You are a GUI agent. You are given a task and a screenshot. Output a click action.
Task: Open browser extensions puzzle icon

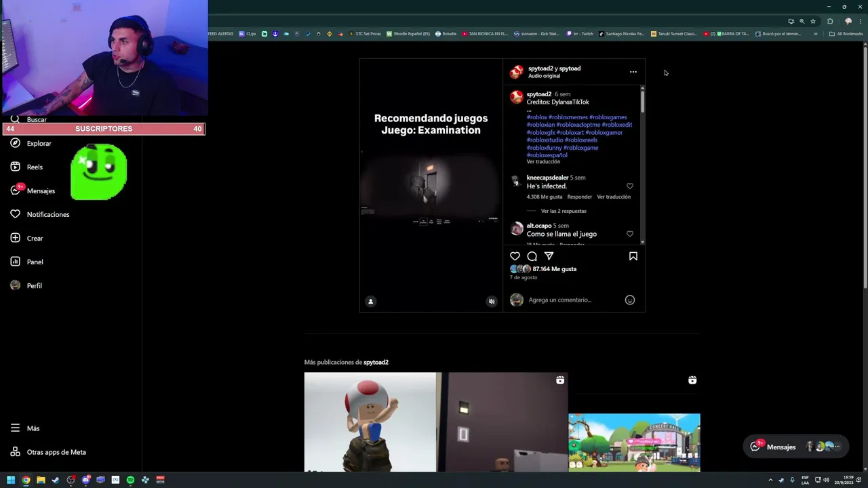(x=830, y=21)
